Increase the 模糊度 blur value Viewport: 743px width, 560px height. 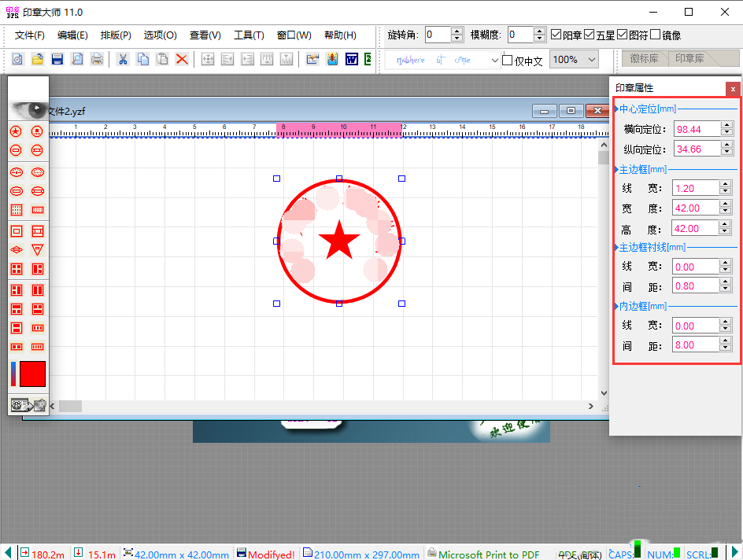tap(539, 31)
